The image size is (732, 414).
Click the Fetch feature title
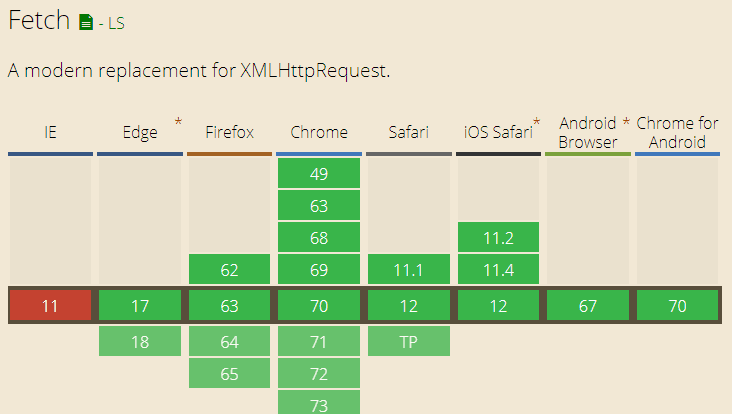pos(38,20)
